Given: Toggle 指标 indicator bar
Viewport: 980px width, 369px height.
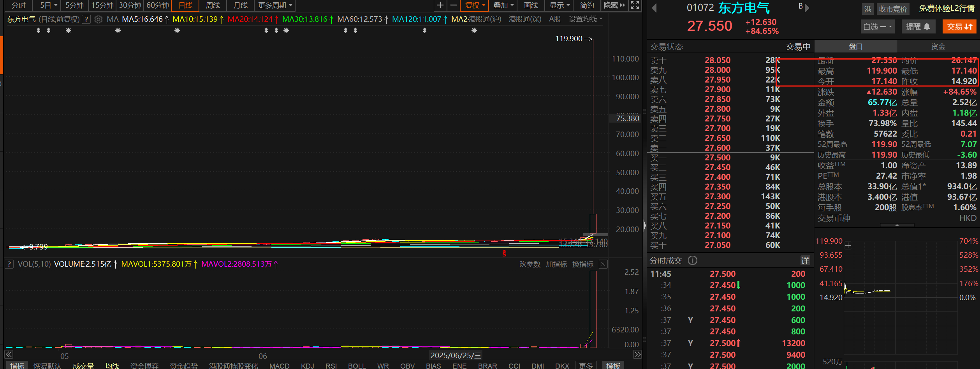Looking at the screenshot, I should pos(17,365).
